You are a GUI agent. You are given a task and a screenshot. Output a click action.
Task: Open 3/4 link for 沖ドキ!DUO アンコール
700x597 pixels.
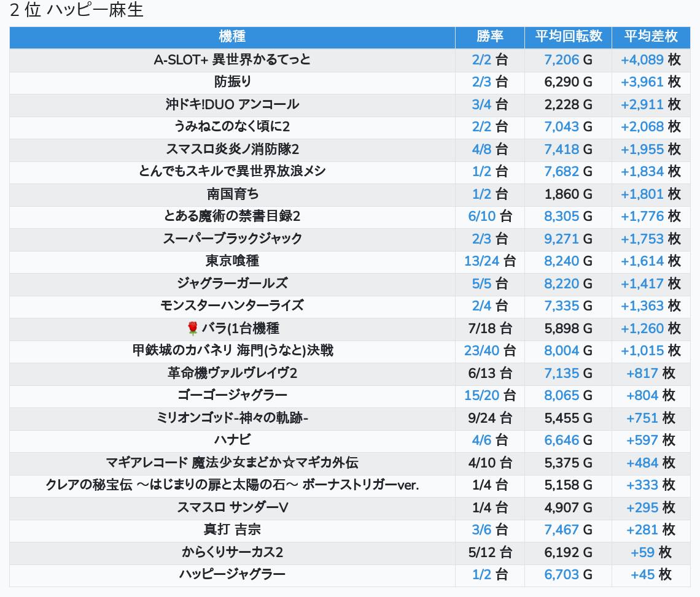481,104
